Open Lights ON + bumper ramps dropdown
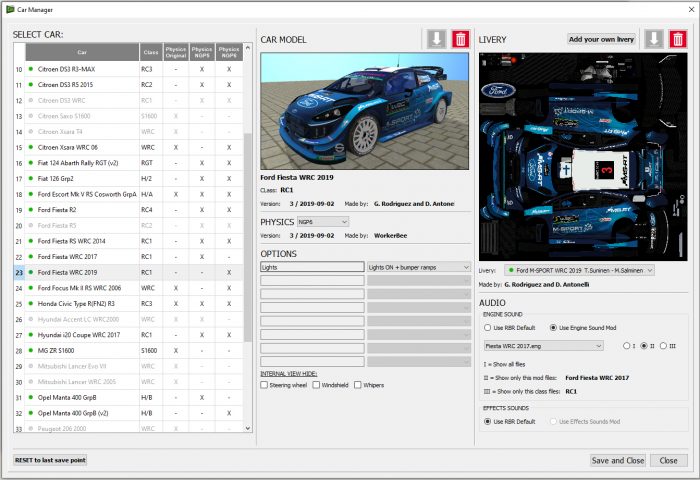 419,267
